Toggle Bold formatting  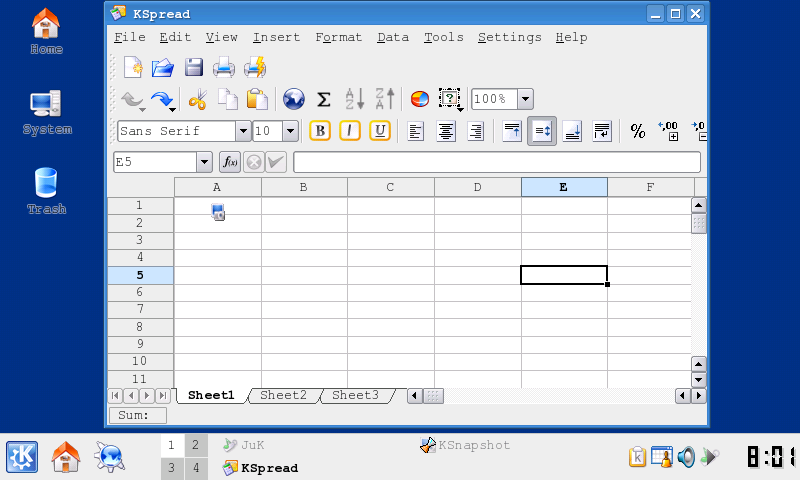pos(320,131)
